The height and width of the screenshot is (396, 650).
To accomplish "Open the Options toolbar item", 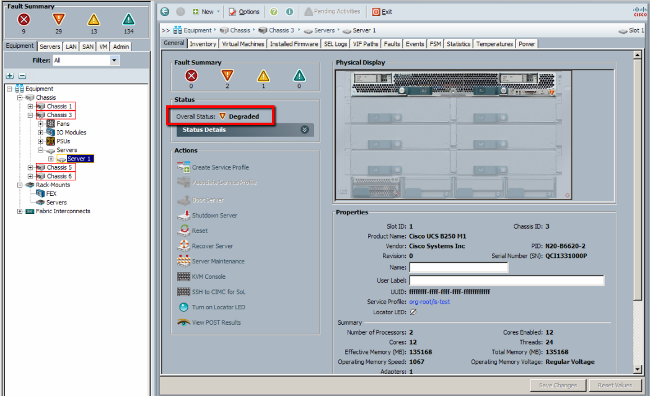I will click(x=244, y=12).
